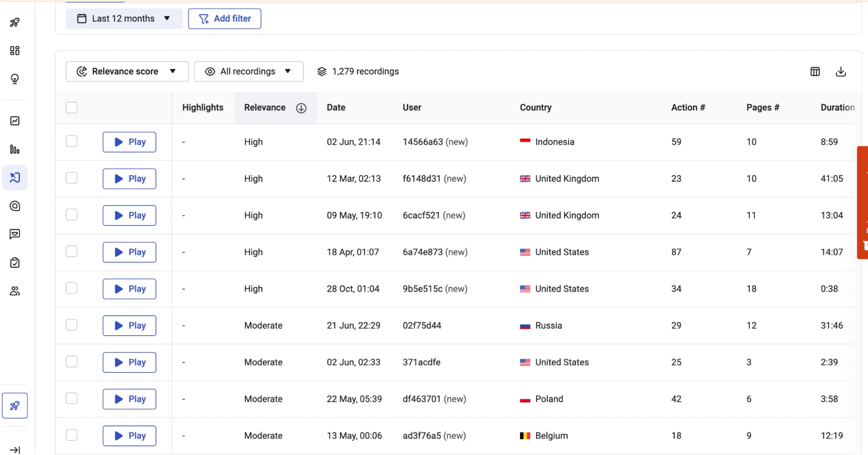Expand sidebar with the arrow icon
Viewport: 868px width, 455px height.
pyautogui.click(x=15, y=450)
